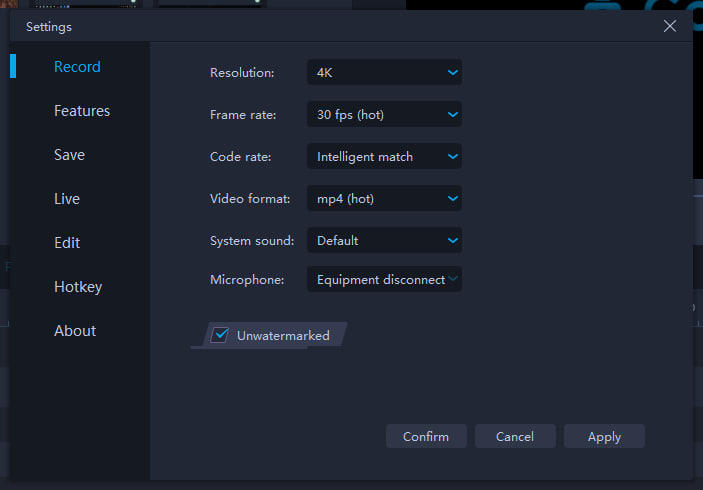This screenshot has height=490, width=703.
Task: Open the Microphone Equipment disconnect dropdown
Action: (x=384, y=279)
